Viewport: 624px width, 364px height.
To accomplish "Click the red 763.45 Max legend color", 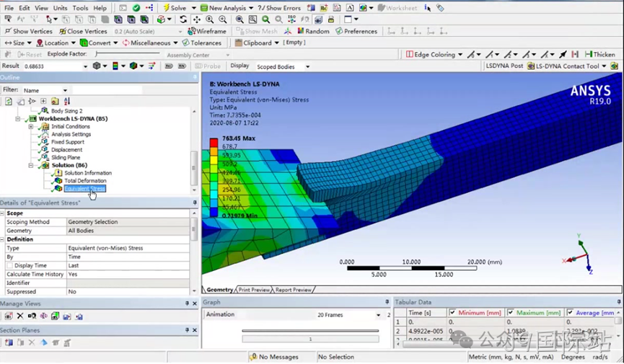I will pyautogui.click(x=214, y=143).
